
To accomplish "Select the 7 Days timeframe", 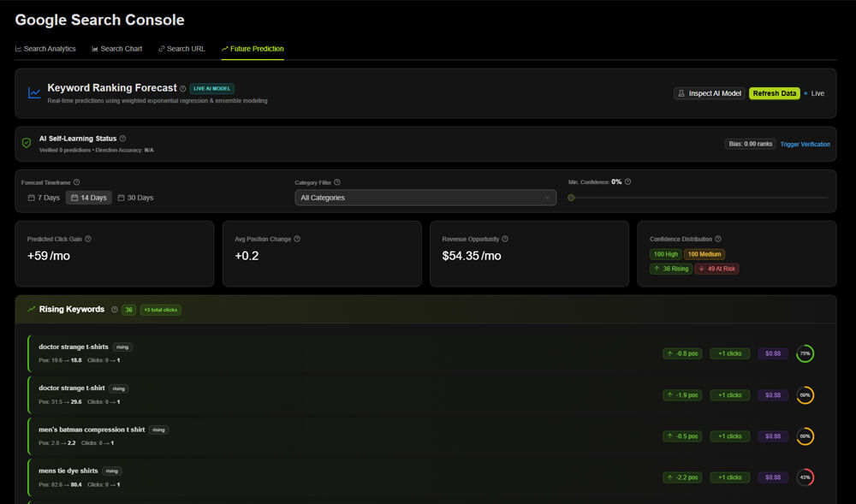I will 44,198.
